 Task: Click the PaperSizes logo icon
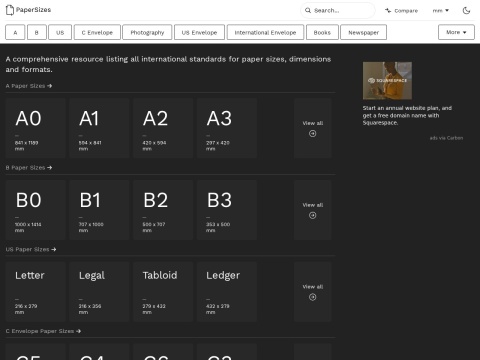(x=10, y=10)
